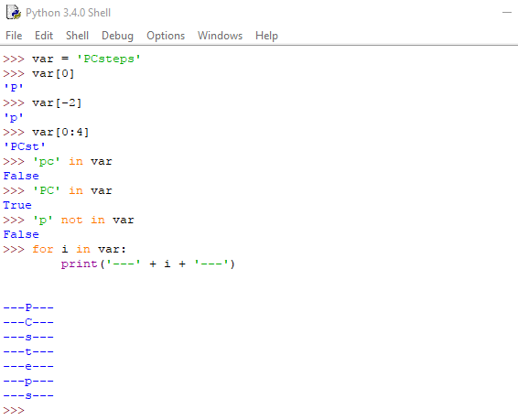Click the ---C--- output line
This screenshot has width=518, height=420.
28,322
